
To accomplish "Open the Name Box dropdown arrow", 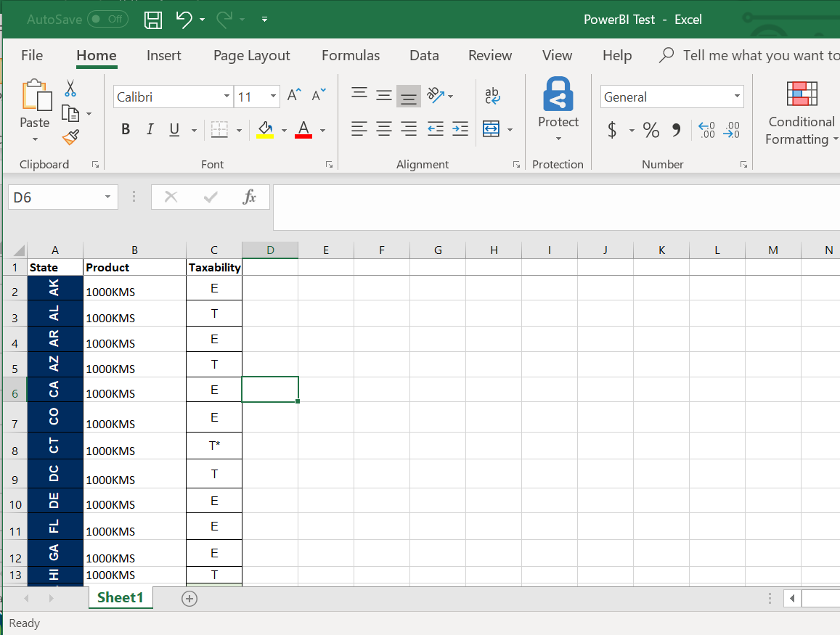I will [x=107, y=197].
